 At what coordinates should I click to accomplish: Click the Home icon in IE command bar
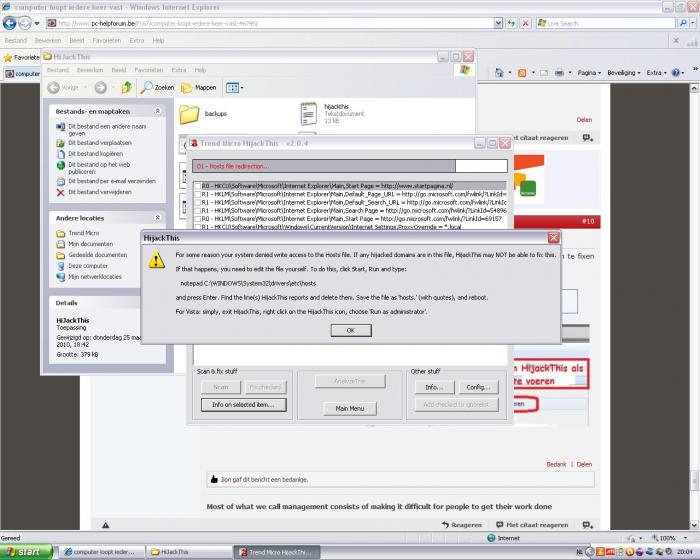coord(499,73)
